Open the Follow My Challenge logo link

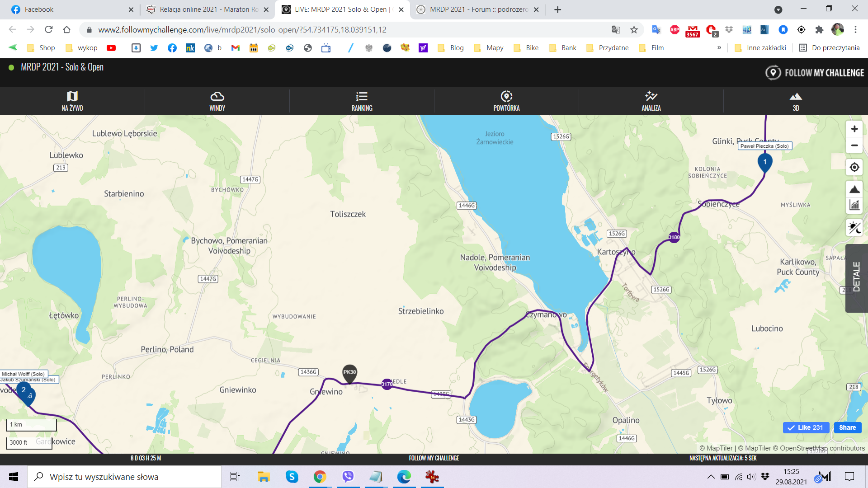click(815, 73)
